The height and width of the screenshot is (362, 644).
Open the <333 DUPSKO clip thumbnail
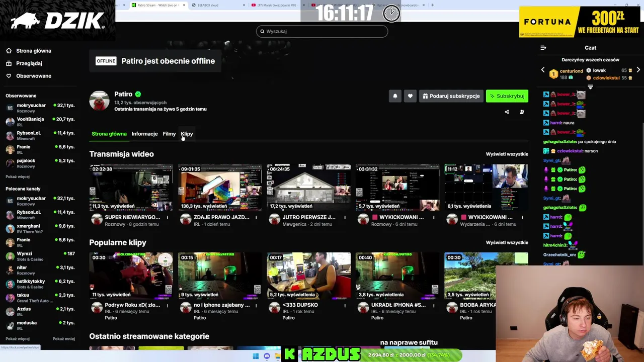(x=309, y=276)
